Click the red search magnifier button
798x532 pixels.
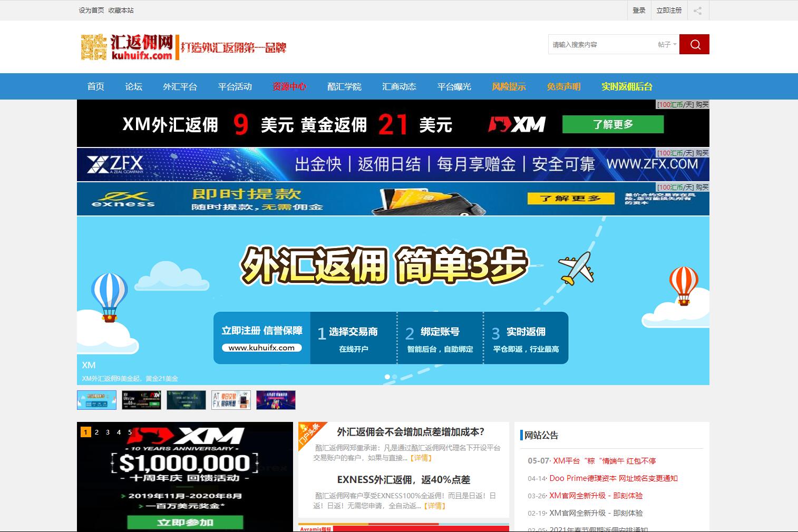pyautogui.click(x=694, y=44)
